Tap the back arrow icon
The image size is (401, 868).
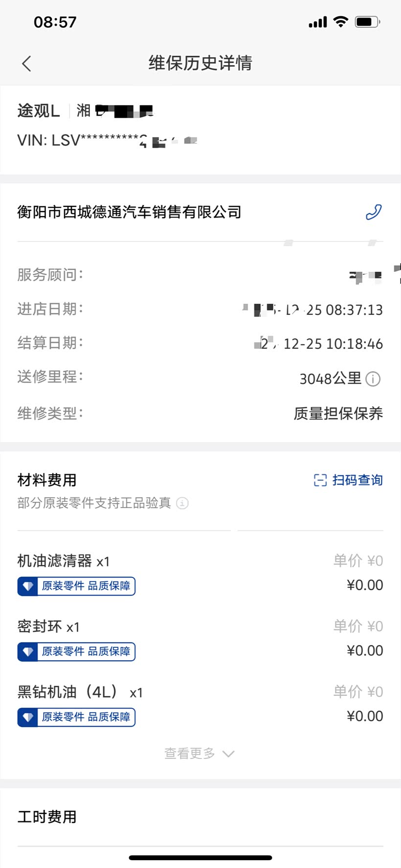(x=26, y=64)
